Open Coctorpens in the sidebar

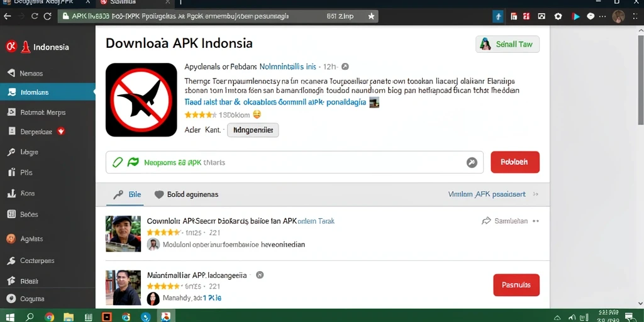pyautogui.click(x=37, y=261)
